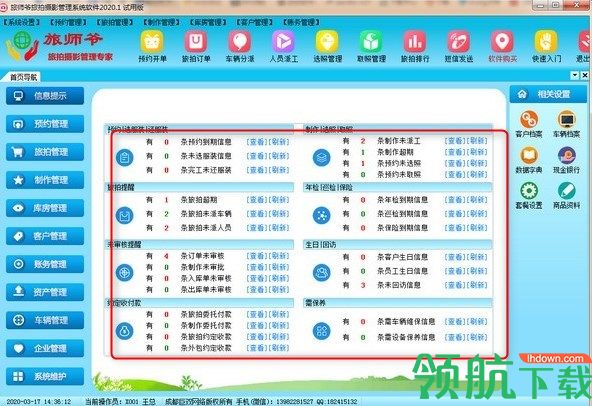This screenshot has width=592, height=406.
Task: Select 预约管理 in the left sidebar
Action: [x=45, y=124]
